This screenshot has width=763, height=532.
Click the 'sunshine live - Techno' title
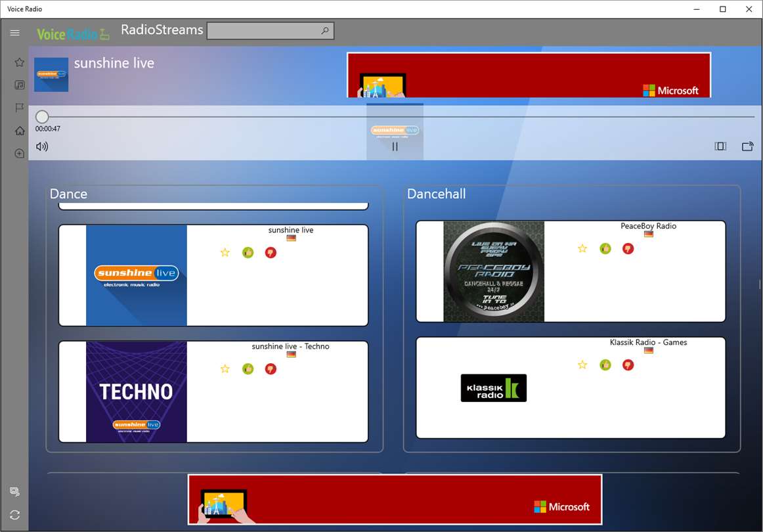pos(290,346)
